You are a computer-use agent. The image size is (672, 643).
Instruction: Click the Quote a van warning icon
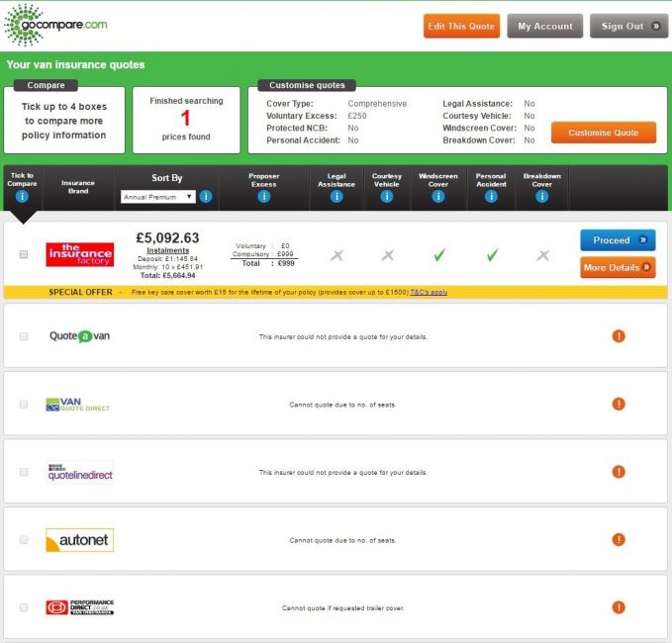coord(619,336)
